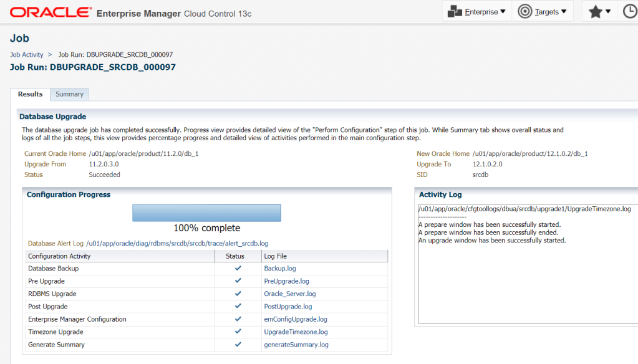Go to Job Activity breadcrumb link
This screenshot has width=638, height=364.
coord(27,55)
